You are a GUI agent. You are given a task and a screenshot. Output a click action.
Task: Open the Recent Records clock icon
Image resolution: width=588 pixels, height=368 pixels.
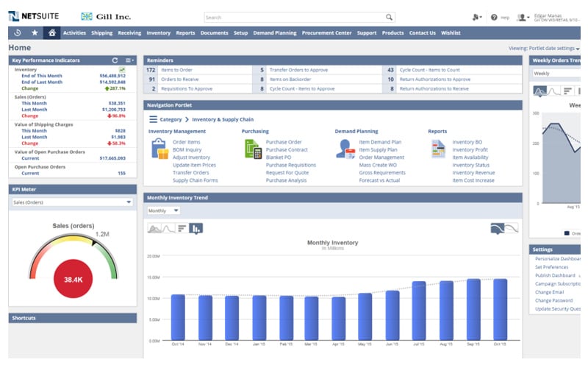(x=18, y=33)
